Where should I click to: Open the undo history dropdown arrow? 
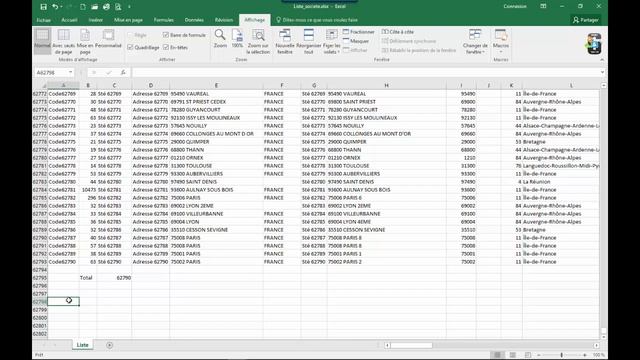(x=61, y=7)
